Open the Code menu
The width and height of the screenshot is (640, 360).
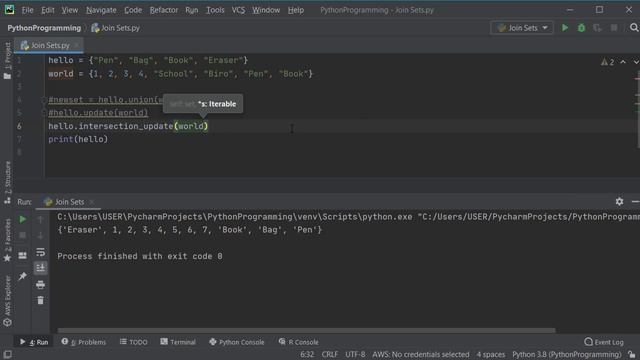[x=133, y=10]
